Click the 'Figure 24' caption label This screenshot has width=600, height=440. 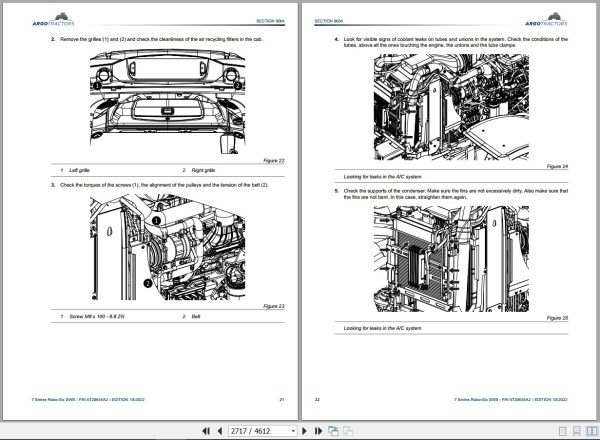pyautogui.click(x=557, y=166)
